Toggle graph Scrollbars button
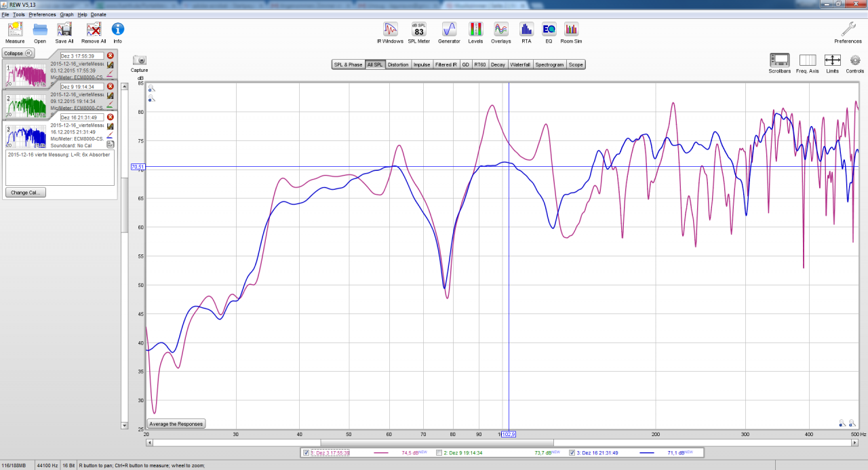The width and height of the screenshot is (868, 470). click(779, 60)
